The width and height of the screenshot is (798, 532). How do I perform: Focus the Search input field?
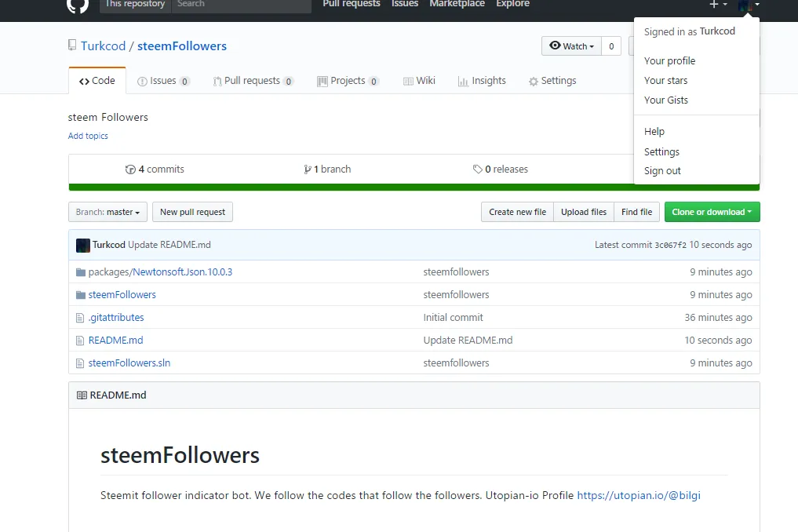click(x=242, y=5)
